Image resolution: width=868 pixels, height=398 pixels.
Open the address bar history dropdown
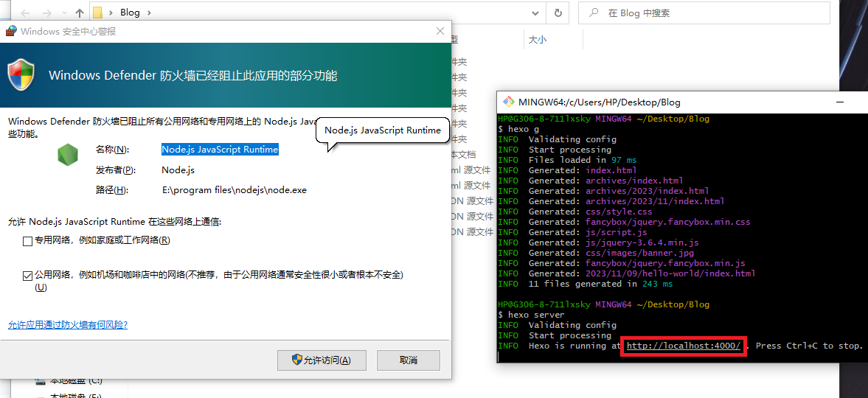[x=535, y=13]
